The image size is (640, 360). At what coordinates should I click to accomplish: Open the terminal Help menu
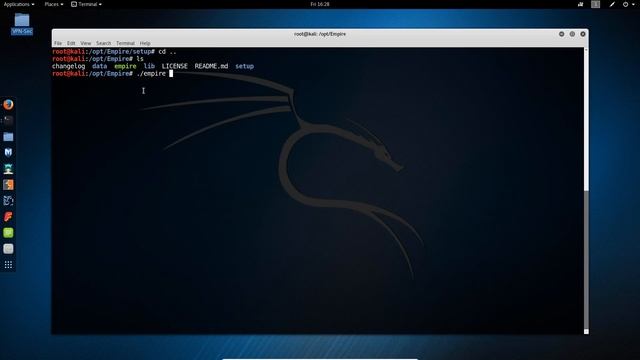(x=145, y=43)
